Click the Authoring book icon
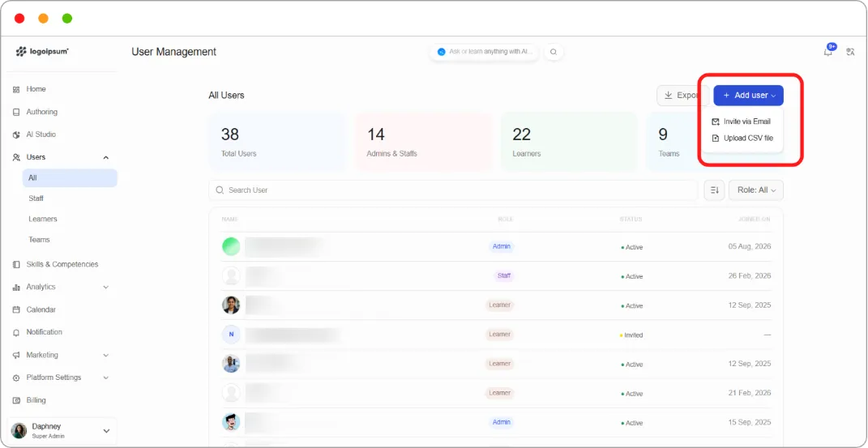868x448 pixels. [x=16, y=112]
